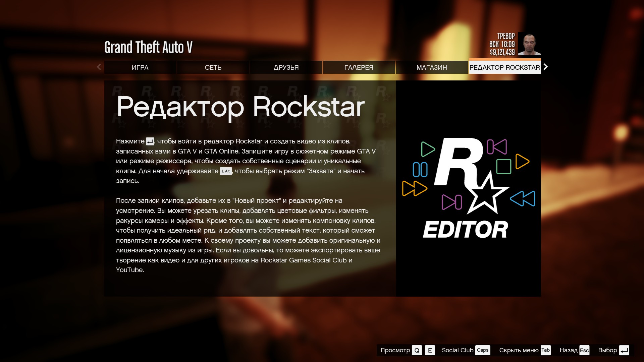Click the L Alt key icon in the description
The height and width of the screenshot is (362, 644).
pos(226,171)
